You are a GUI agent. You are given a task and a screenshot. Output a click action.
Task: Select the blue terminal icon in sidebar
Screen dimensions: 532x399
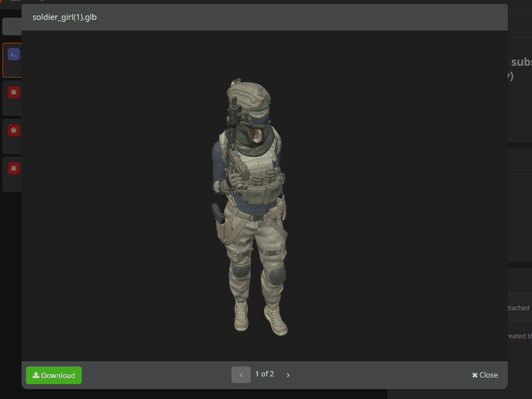[x=14, y=54]
